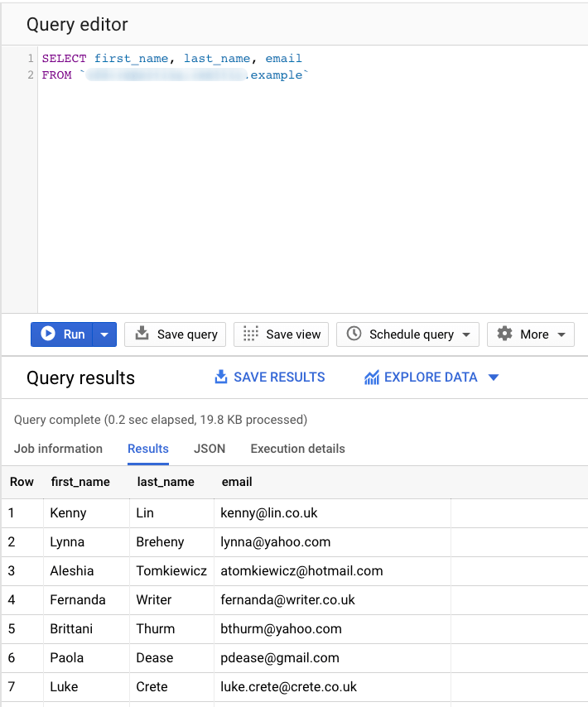This screenshot has width=588, height=707.
Task: Click the More gear icon
Action: (504, 334)
